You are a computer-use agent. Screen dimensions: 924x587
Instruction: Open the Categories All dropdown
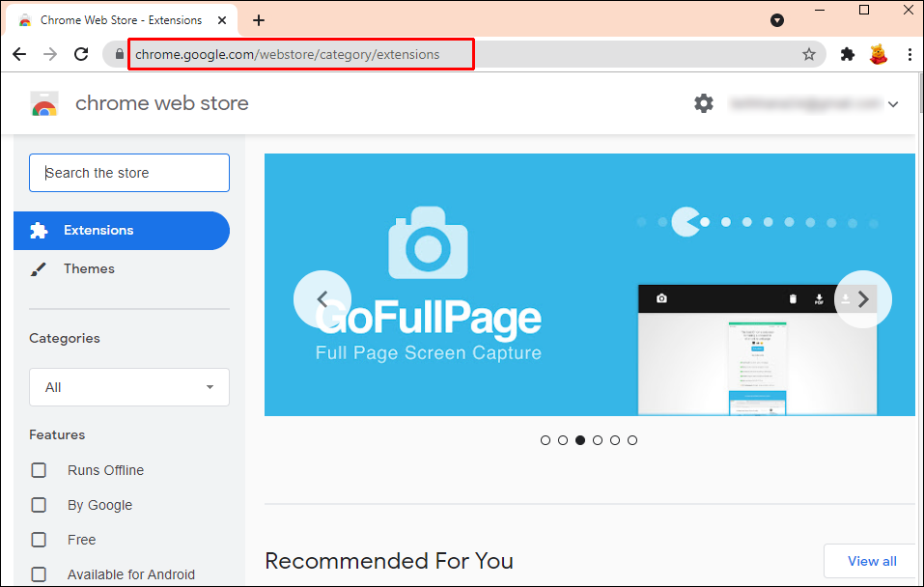129,387
